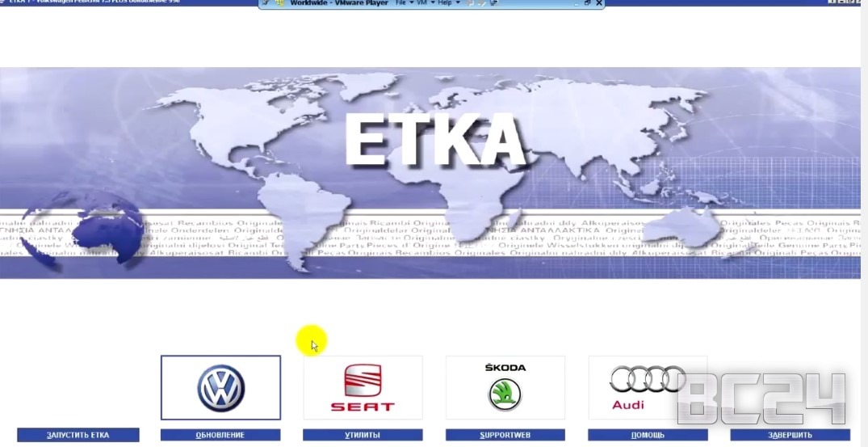This screenshot has width=868, height=447.
Task: Restore down the VMware Player window
Action: point(587,3)
